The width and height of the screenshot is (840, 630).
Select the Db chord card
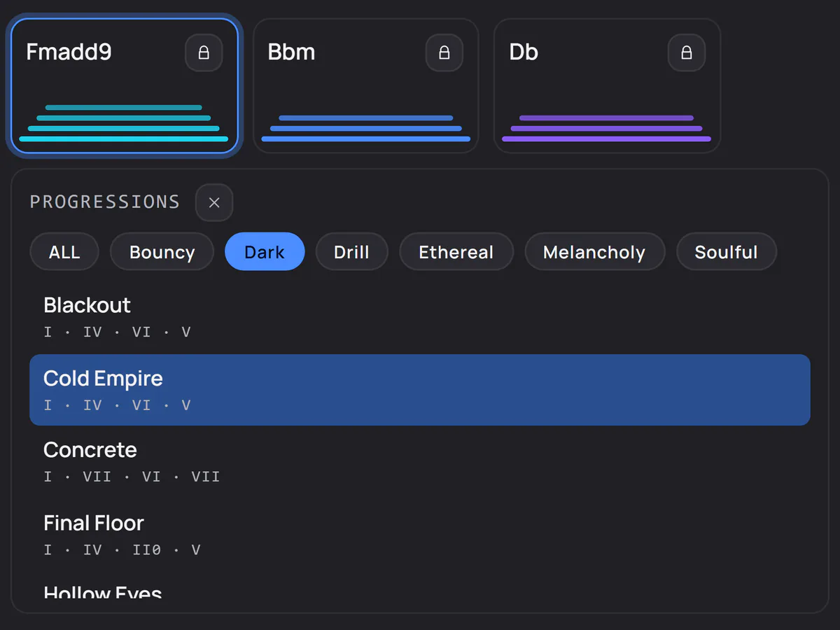607,85
